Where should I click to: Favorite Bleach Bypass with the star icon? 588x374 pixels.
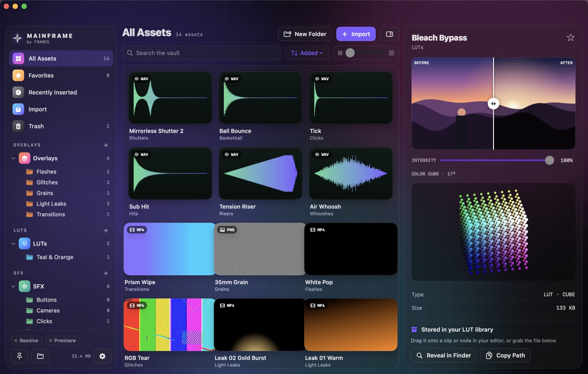pyautogui.click(x=570, y=37)
